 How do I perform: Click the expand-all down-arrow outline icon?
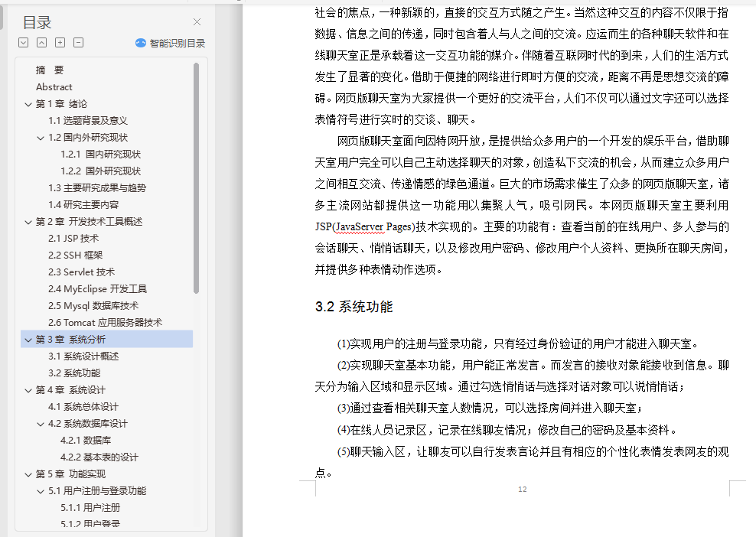pyautogui.click(x=23, y=42)
